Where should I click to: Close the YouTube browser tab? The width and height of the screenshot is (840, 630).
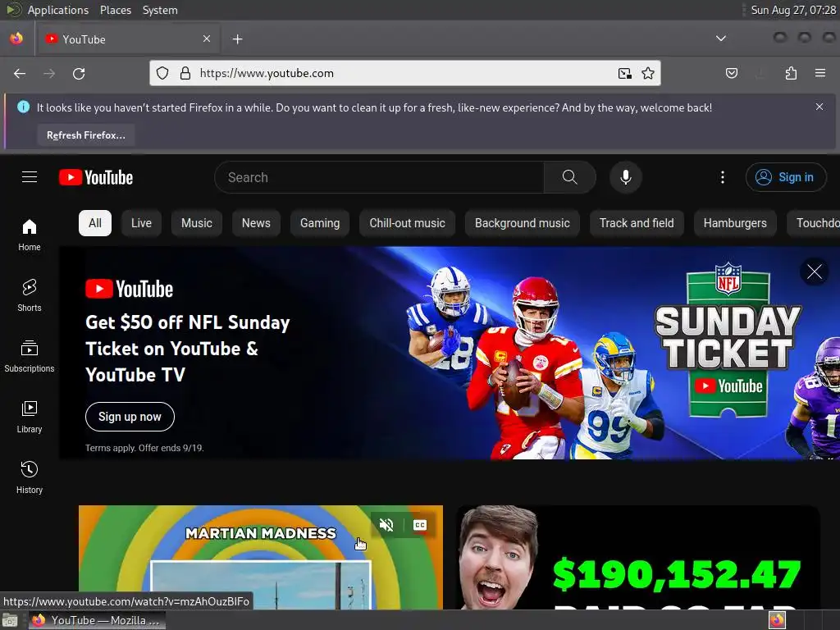coord(207,39)
